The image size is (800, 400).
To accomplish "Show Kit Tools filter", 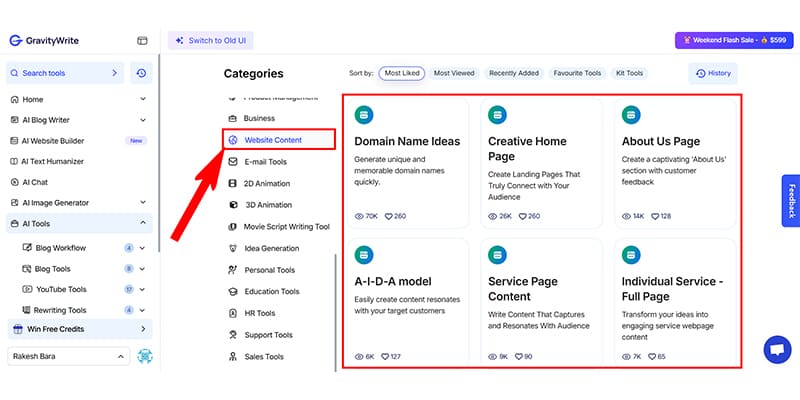I will [629, 73].
